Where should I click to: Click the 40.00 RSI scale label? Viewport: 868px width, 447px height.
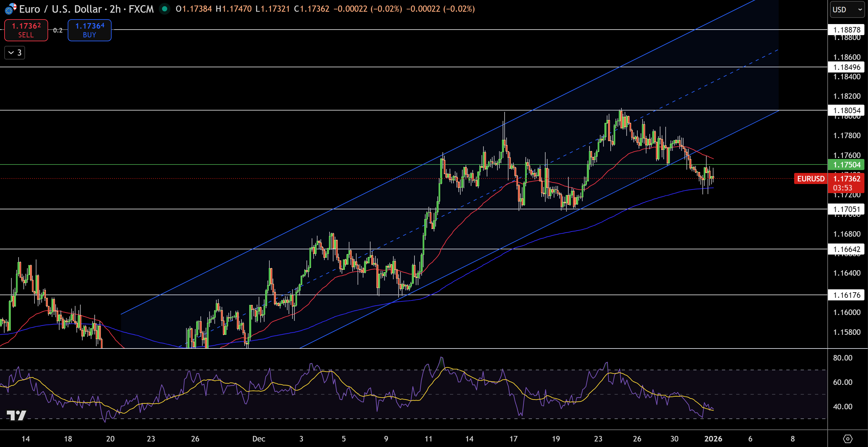tap(842, 407)
